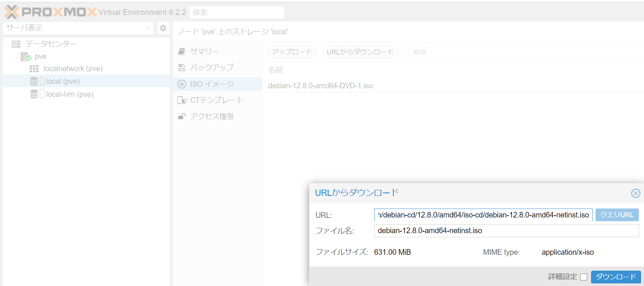The height and width of the screenshot is (286, 644).
Task: Click the クエリURL button
Action: tap(617, 215)
